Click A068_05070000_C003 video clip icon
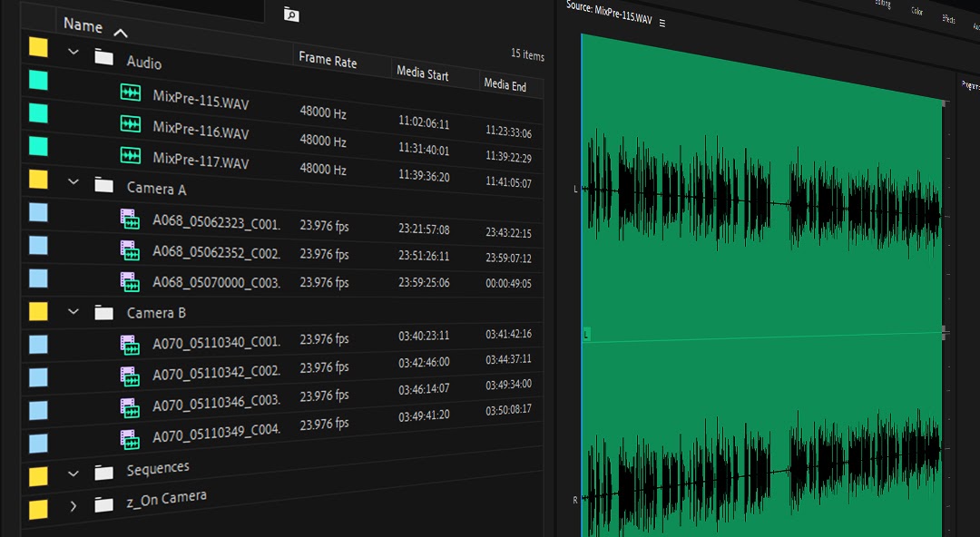This screenshot has height=537, width=980. pos(130,281)
